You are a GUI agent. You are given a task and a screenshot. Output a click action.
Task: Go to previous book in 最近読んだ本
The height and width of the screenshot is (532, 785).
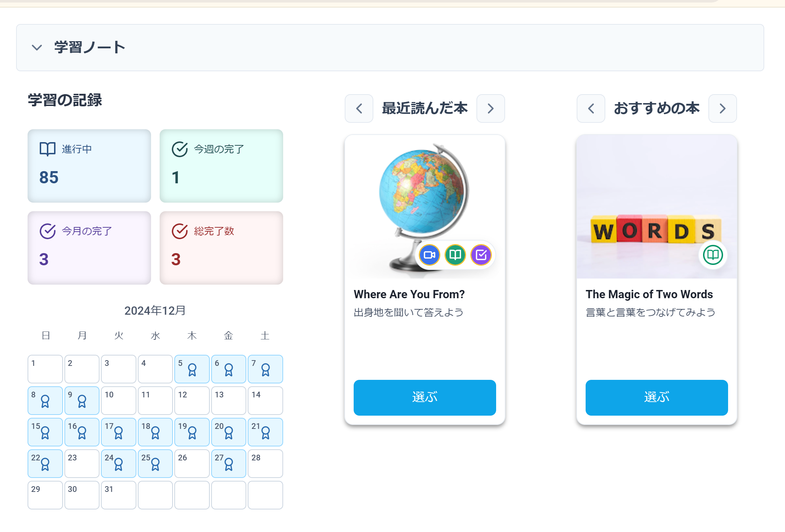[359, 108]
